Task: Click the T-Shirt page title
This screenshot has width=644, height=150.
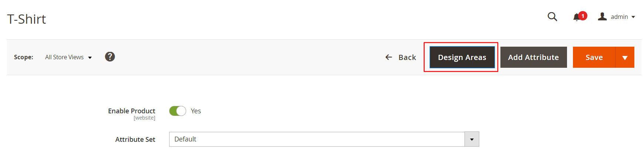Action: pyautogui.click(x=27, y=19)
